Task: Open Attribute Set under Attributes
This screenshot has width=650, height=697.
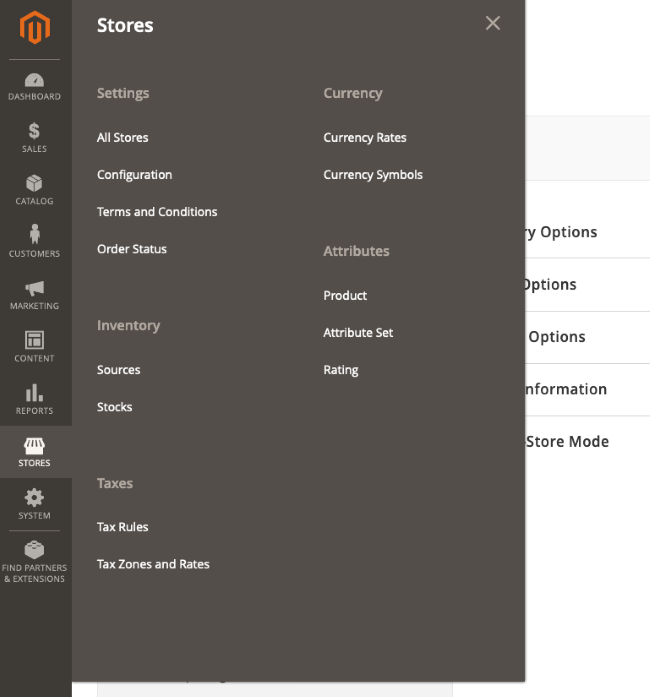Action: point(358,333)
